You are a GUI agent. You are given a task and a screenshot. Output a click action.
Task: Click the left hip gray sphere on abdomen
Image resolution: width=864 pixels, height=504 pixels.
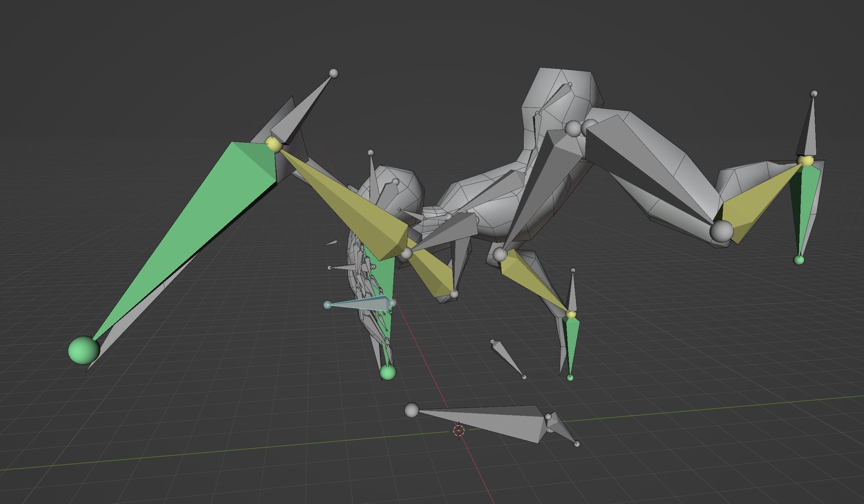(573, 128)
